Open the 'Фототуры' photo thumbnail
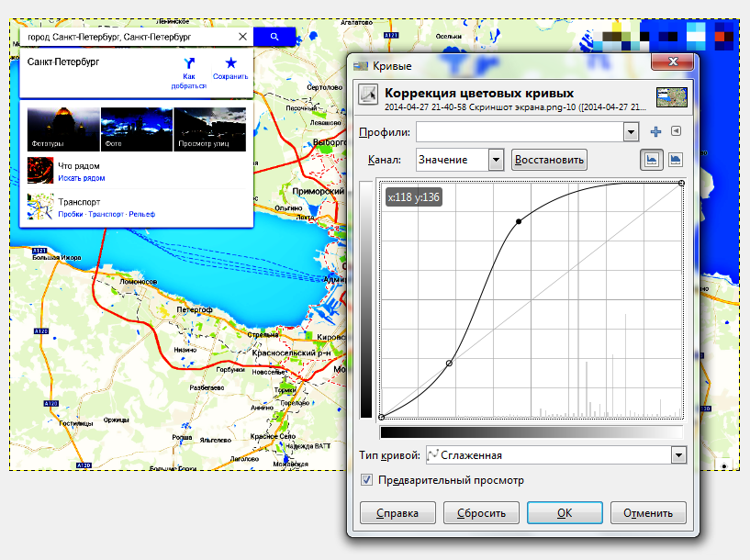 click(63, 129)
